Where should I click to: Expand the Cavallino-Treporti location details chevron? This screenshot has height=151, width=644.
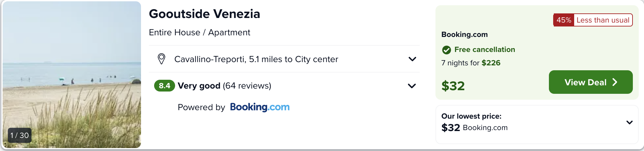(x=412, y=59)
